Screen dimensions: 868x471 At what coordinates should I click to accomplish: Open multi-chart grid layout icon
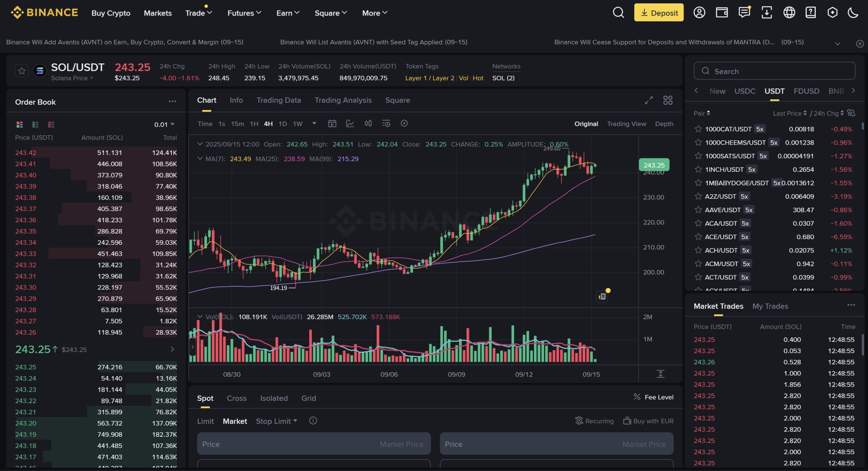[x=668, y=100]
